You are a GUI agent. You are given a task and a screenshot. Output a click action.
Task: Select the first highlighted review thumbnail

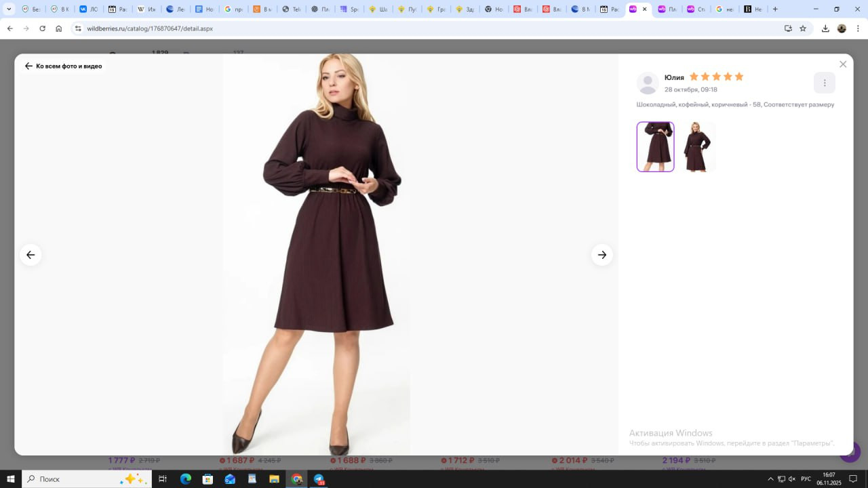[x=655, y=147]
